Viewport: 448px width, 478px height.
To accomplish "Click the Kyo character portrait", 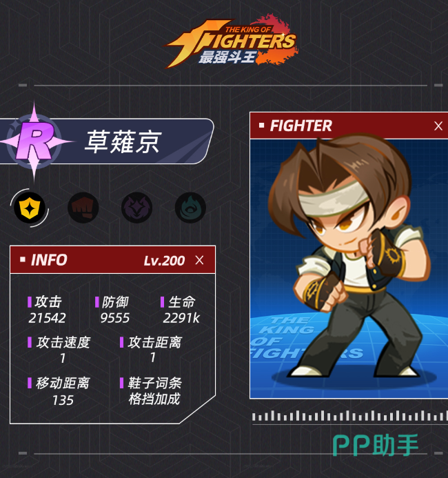I will point(349,268).
